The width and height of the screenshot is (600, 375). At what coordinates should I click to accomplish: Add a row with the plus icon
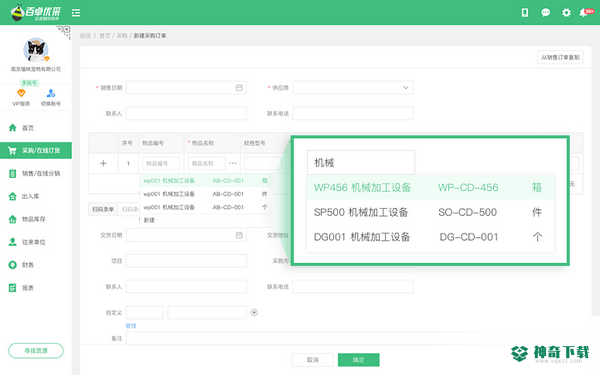[103, 163]
